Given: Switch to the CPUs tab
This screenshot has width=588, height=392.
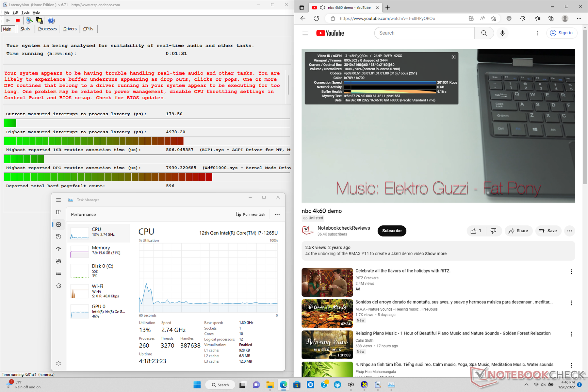Looking at the screenshot, I should tap(88, 29).
